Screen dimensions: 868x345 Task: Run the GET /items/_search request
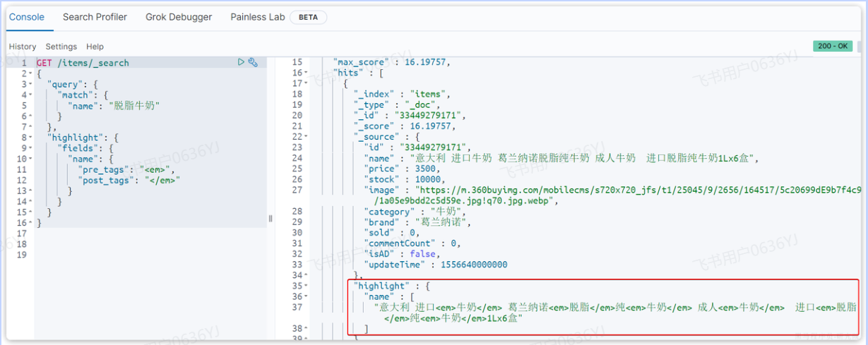[242, 62]
